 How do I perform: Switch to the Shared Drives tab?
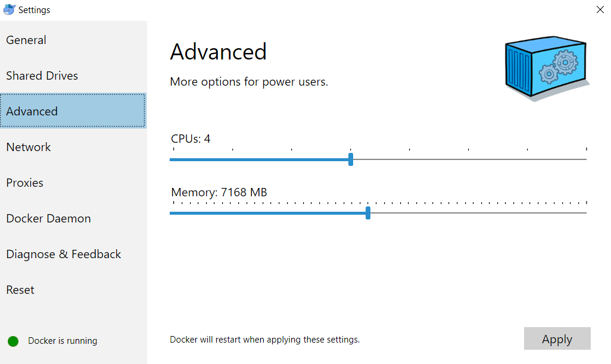(x=42, y=76)
